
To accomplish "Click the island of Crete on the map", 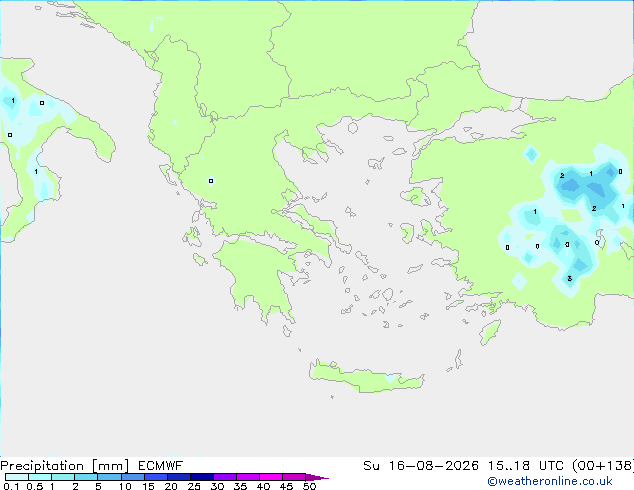I will pyautogui.click(x=366, y=376).
